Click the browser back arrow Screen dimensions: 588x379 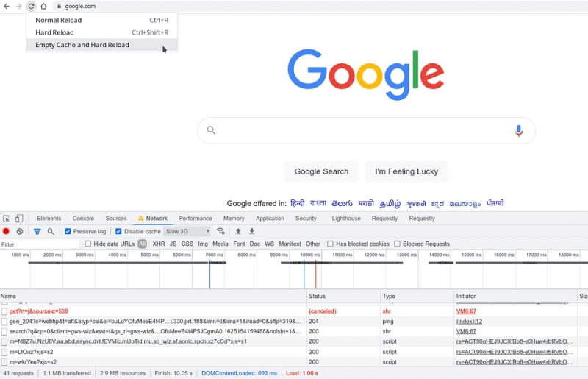pos(7,6)
